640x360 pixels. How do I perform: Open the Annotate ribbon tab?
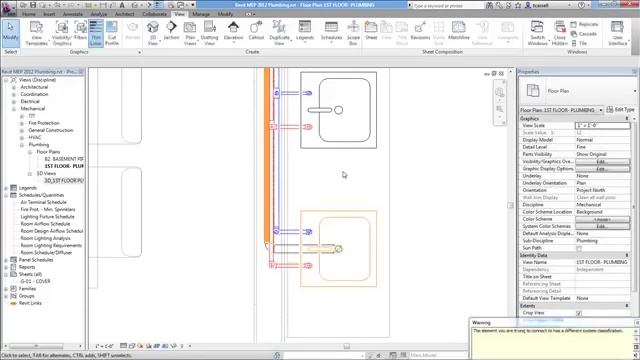pyautogui.click(x=73, y=14)
